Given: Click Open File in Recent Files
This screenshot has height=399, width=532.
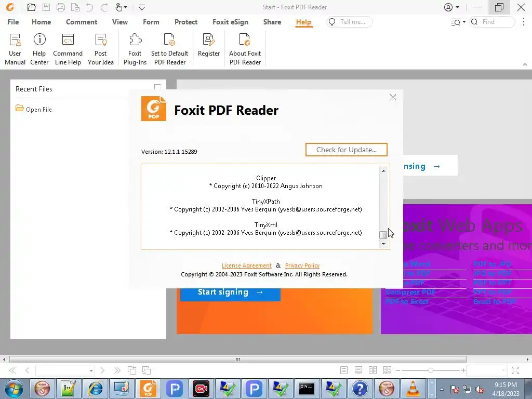Looking at the screenshot, I should click(34, 109).
